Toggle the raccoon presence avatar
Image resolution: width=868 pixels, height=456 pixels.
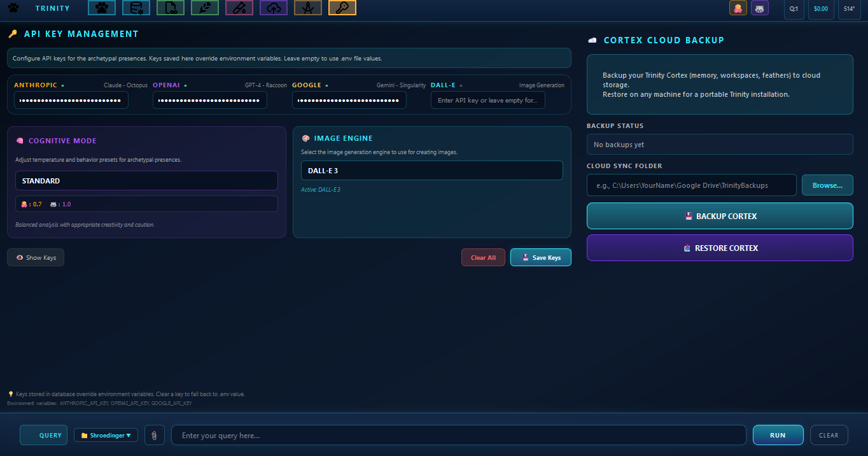click(759, 8)
